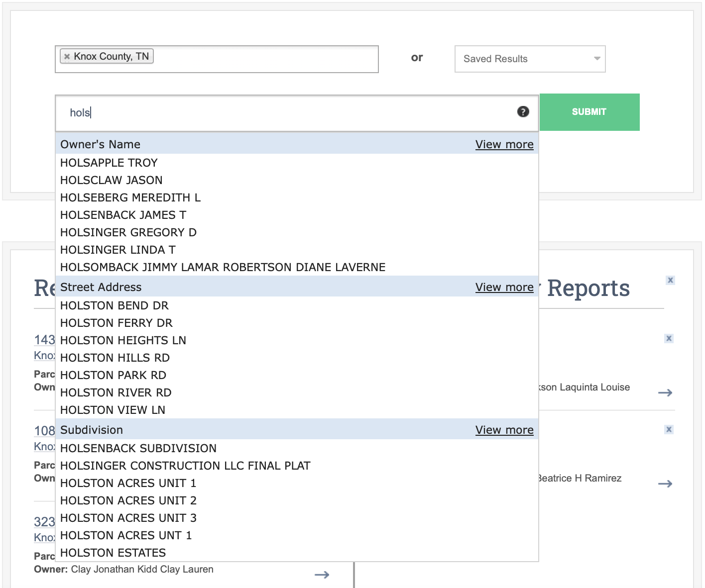Click View more for Owner's Name

[504, 145]
